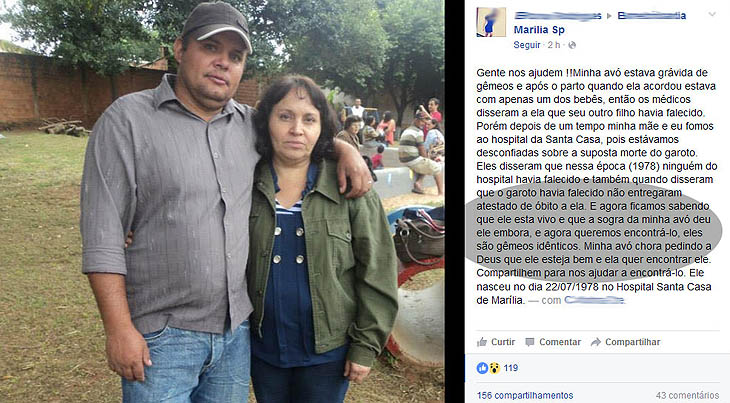
Task: Click the blurred tagged person name after com
Action: pyautogui.click(x=595, y=301)
